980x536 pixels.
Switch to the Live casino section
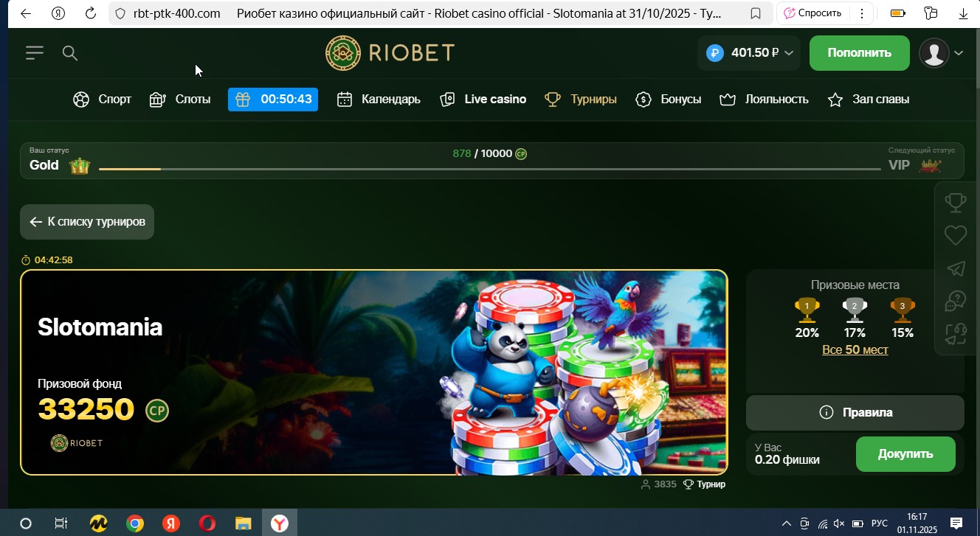(x=483, y=99)
